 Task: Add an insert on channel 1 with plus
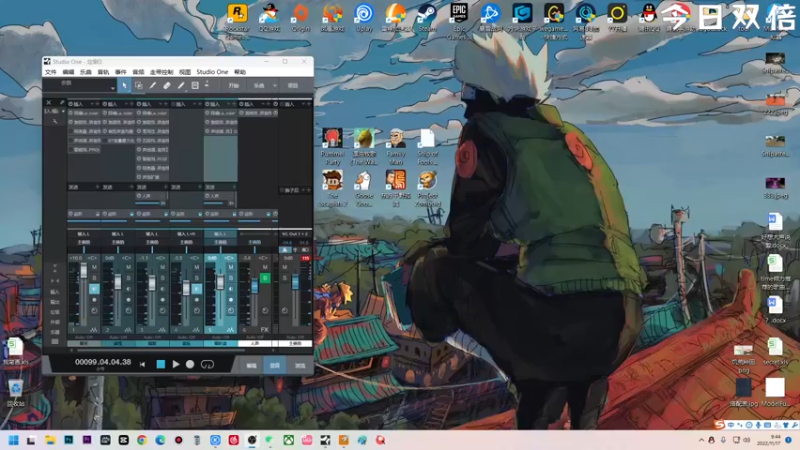click(97, 104)
